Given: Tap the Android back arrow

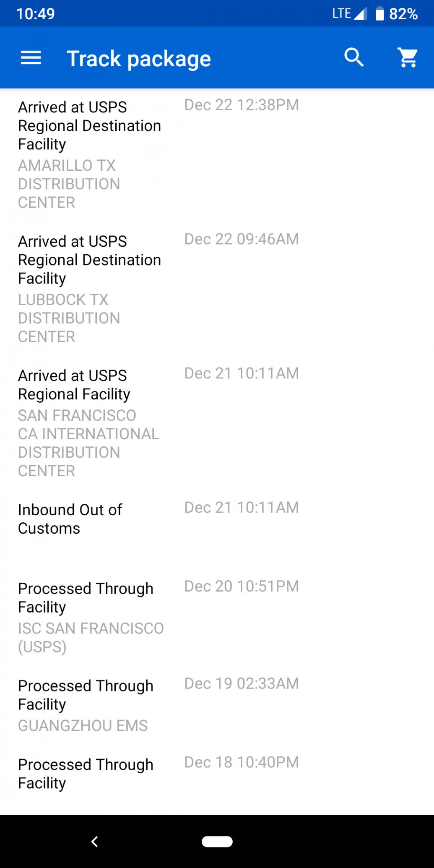Looking at the screenshot, I should point(95,841).
